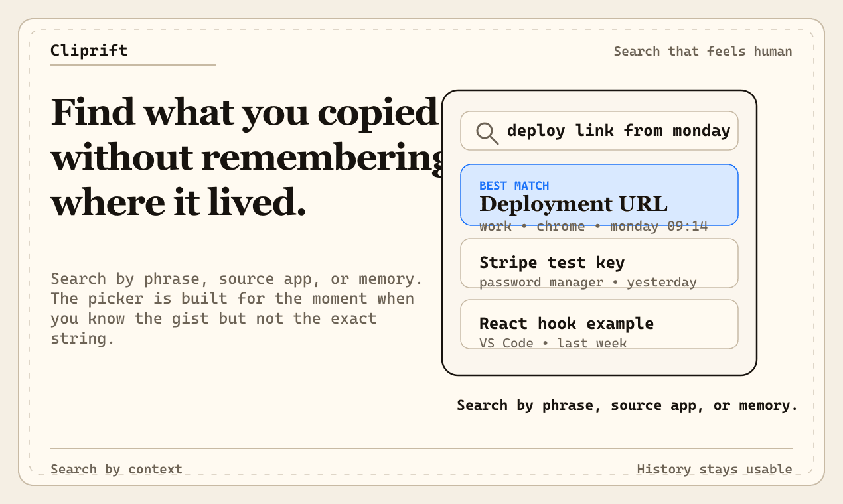Click the magnifying glass search icon
The image size is (843, 504).
point(487,131)
